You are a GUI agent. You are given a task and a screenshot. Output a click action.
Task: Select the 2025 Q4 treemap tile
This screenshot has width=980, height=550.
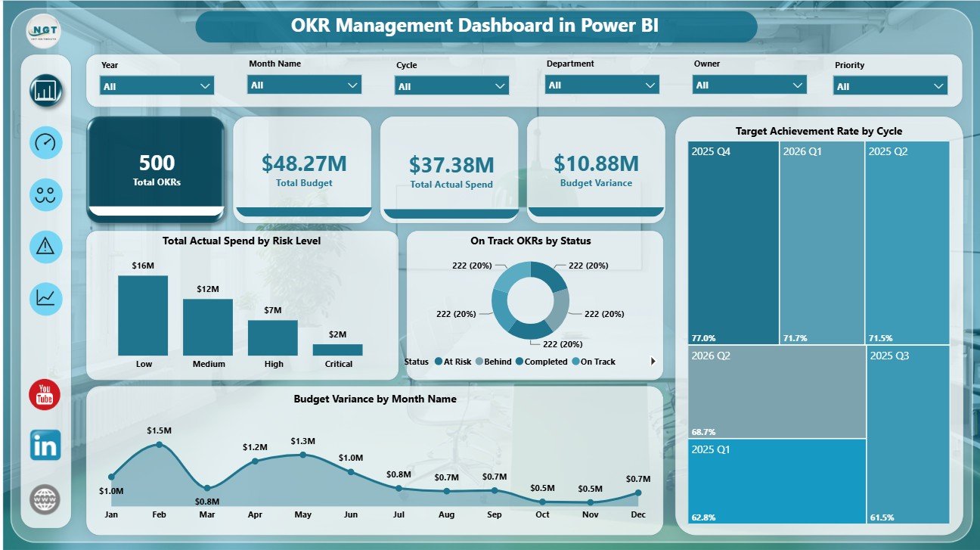(x=733, y=243)
